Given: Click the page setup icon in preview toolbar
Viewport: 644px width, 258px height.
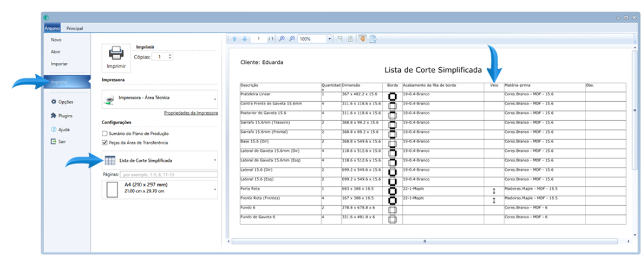Looking at the screenshot, I should [x=373, y=38].
